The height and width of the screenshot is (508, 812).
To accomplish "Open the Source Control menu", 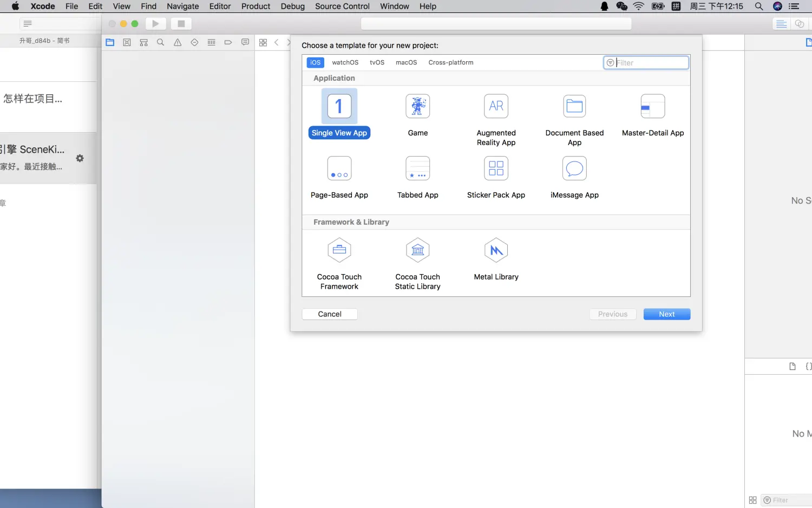I will (342, 6).
